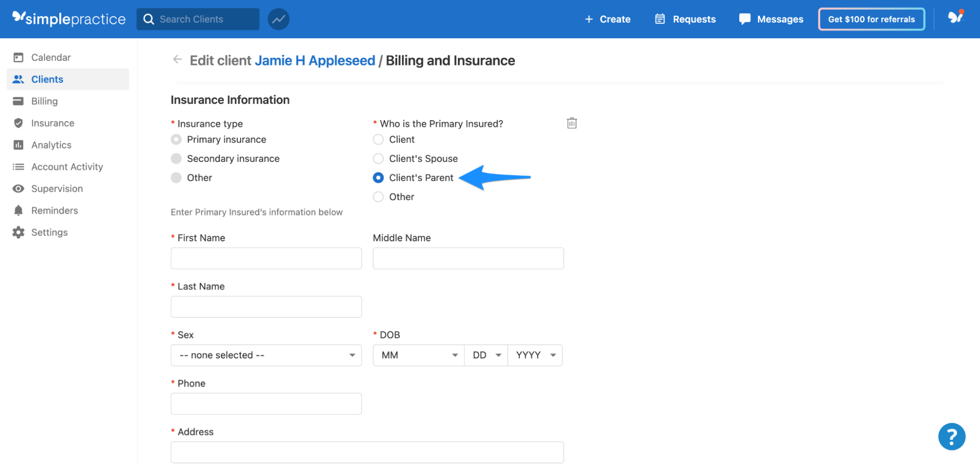Open Reminders in the sidebar

point(54,210)
